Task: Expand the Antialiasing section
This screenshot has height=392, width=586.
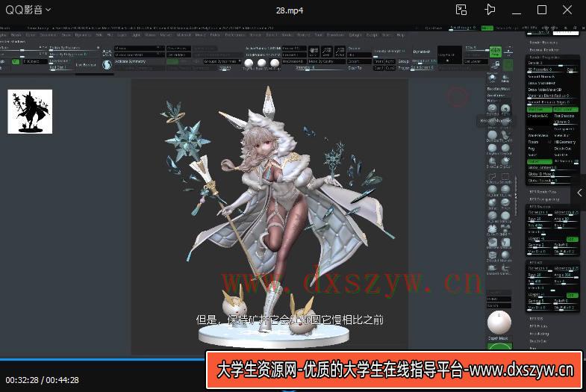Action: click(539, 333)
